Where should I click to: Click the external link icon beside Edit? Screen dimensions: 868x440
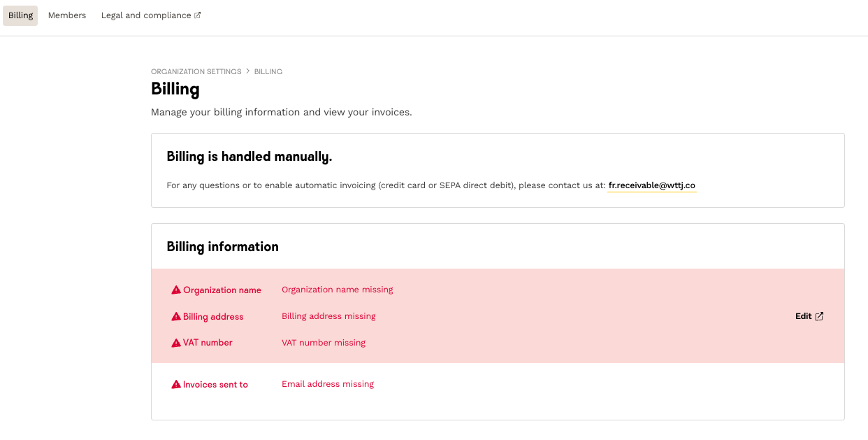[820, 316]
